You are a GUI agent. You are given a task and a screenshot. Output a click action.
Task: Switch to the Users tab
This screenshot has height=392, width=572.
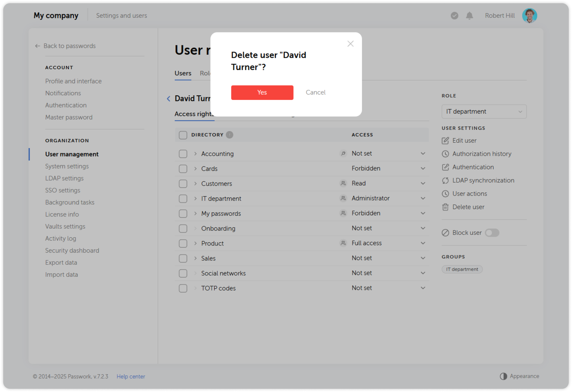click(x=183, y=73)
